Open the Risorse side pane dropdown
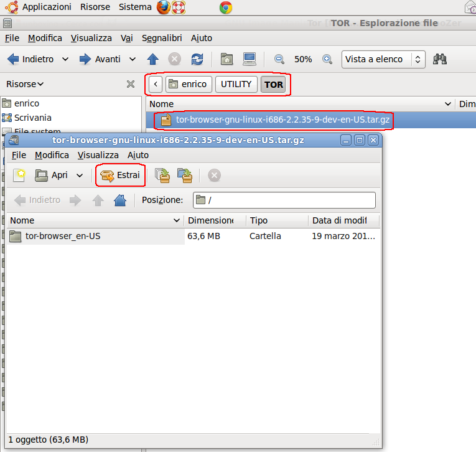This screenshot has width=476, height=452. pyautogui.click(x=25, y=84)
